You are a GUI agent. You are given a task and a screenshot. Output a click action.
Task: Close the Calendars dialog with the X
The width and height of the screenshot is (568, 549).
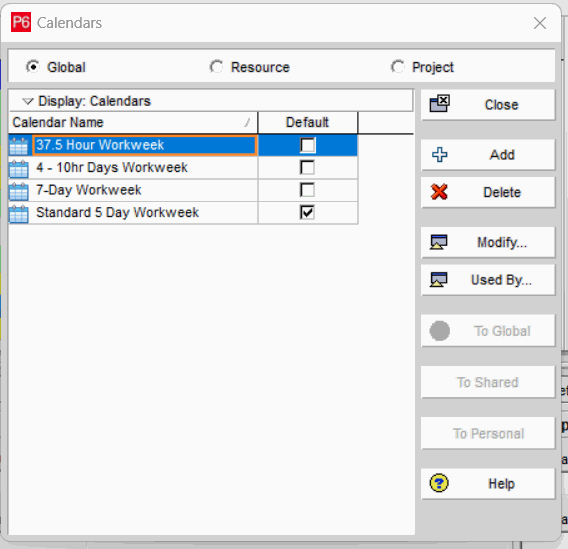pos(540,23)
